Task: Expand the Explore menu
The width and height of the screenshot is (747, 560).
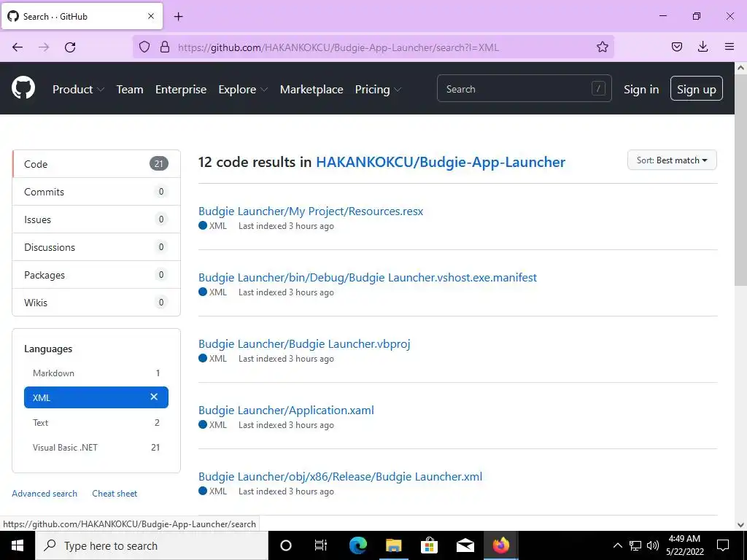Action: click(x=243, y=90)
